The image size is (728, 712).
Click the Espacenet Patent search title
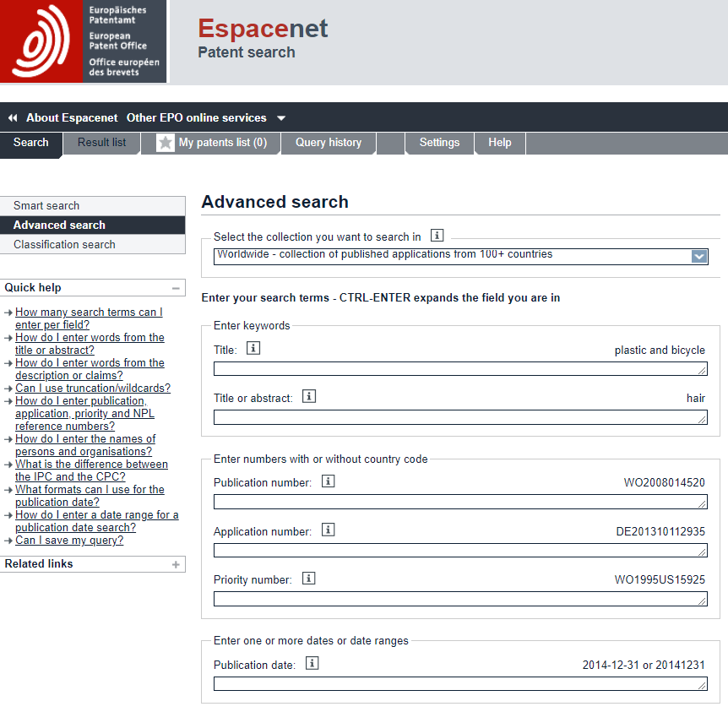pyautogui.click(x=263, y=38)
